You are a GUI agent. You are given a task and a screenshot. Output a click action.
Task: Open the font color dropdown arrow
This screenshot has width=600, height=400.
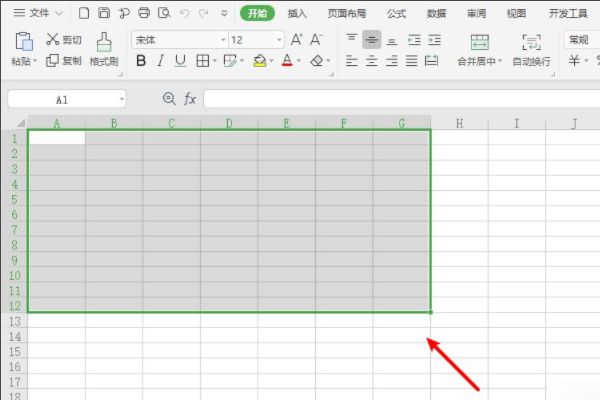299,60
